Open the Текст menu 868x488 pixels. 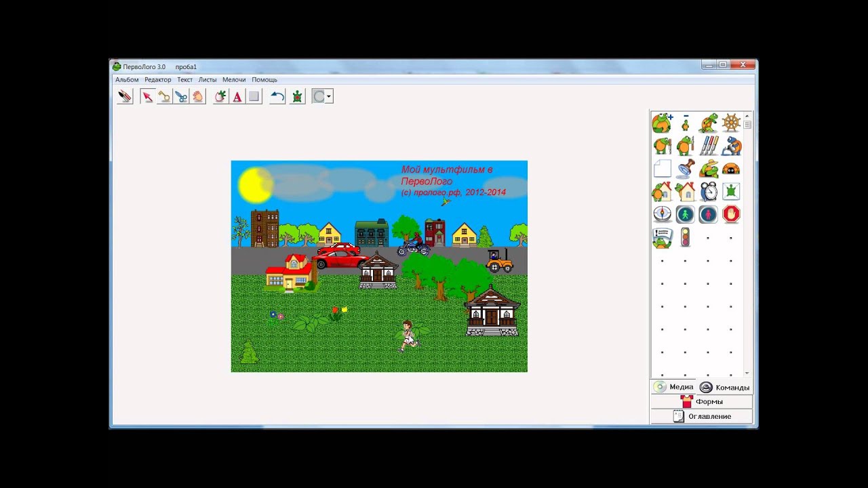point(185,79)
